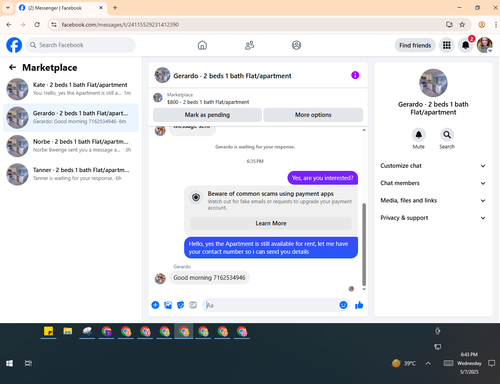Open the Windows Start menu
This screenshot has width=500, height=384.
click(x=9, y=363)
